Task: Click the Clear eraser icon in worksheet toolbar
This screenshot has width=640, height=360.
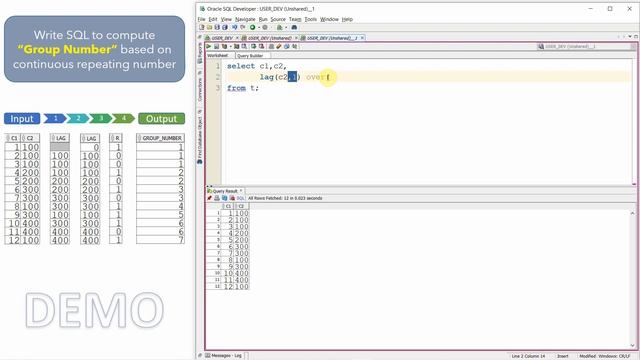Action: [279, 47]
